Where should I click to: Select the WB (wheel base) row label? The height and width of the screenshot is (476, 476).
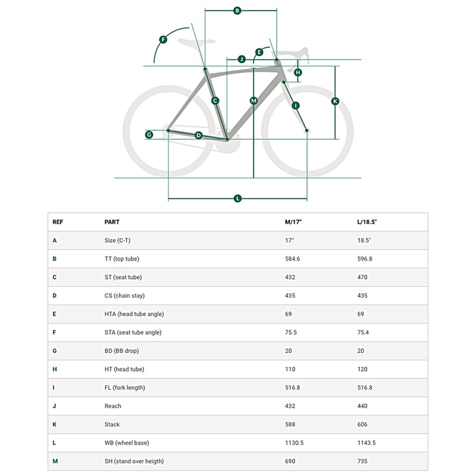click(x=127, y=443)
